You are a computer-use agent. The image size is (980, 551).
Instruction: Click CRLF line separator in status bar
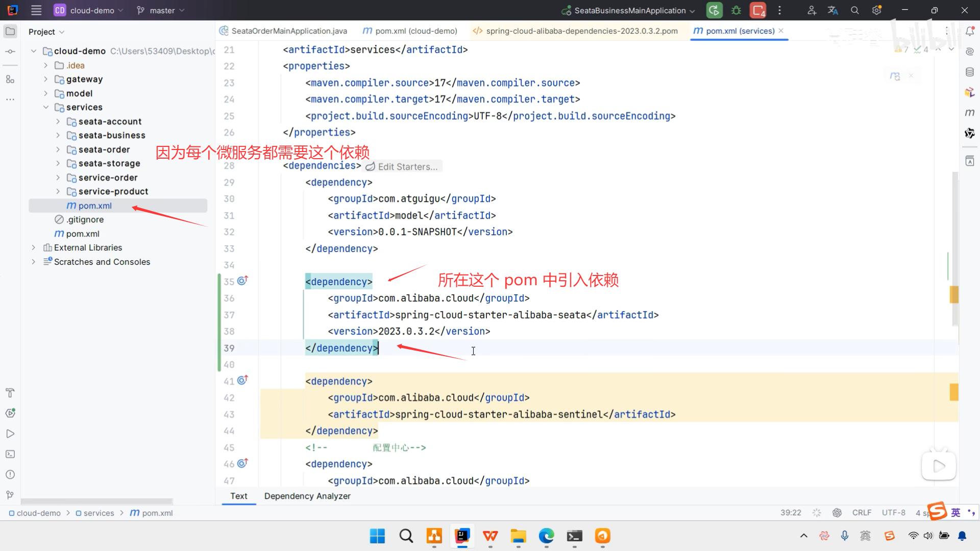[862, 513]
